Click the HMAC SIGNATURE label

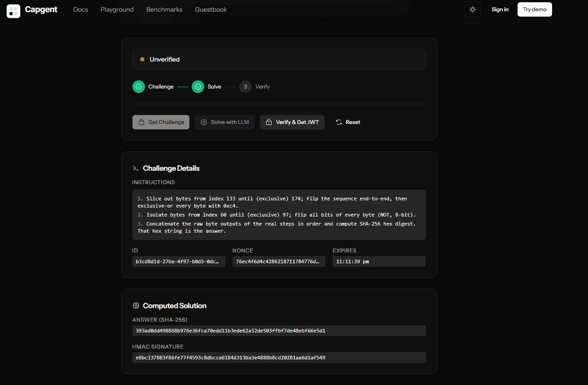(158, 347)
